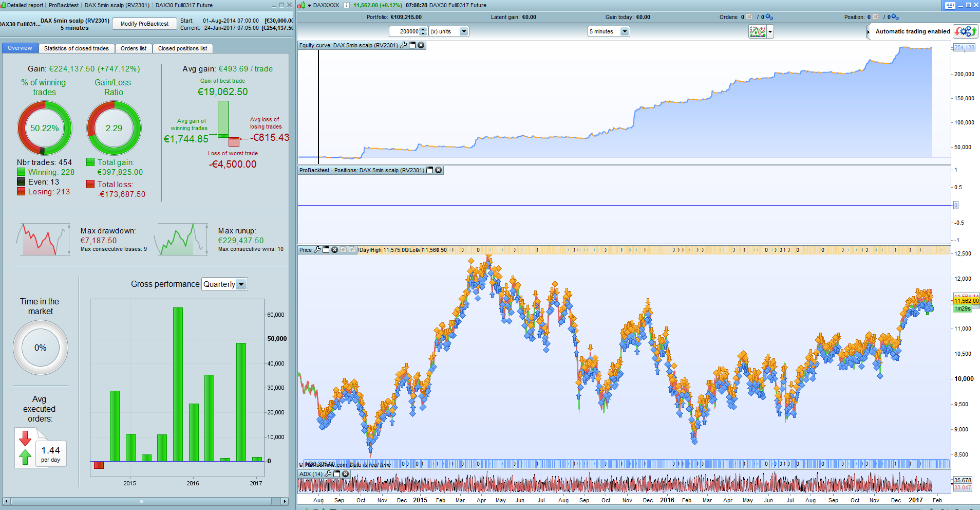980x510 pixels.
Task: Maximize the Equity curve panel
Action: pos(412,45)
